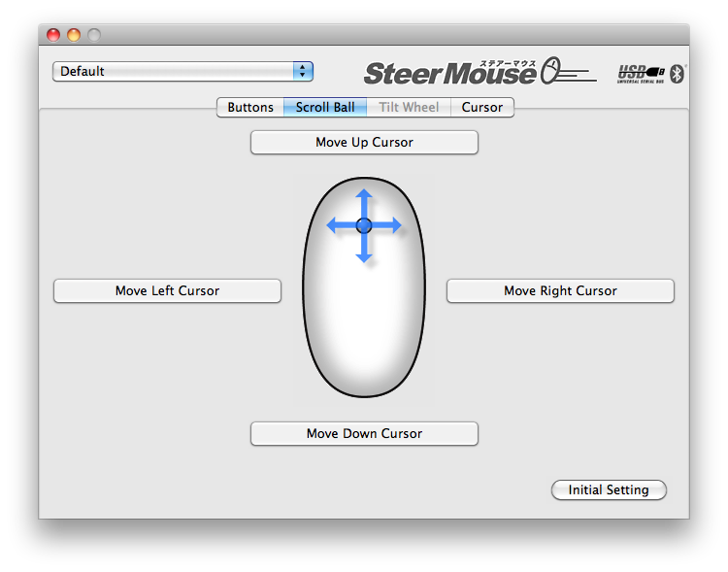Viewport: 728px width, 572px height.
Task: Click the Initial Setting button
Action: click(609, 489)
